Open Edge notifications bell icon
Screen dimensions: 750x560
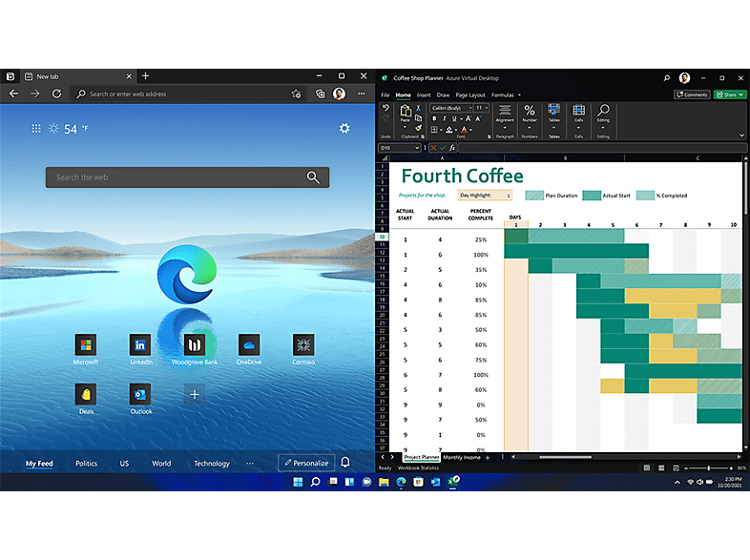[x=344, y=462]
